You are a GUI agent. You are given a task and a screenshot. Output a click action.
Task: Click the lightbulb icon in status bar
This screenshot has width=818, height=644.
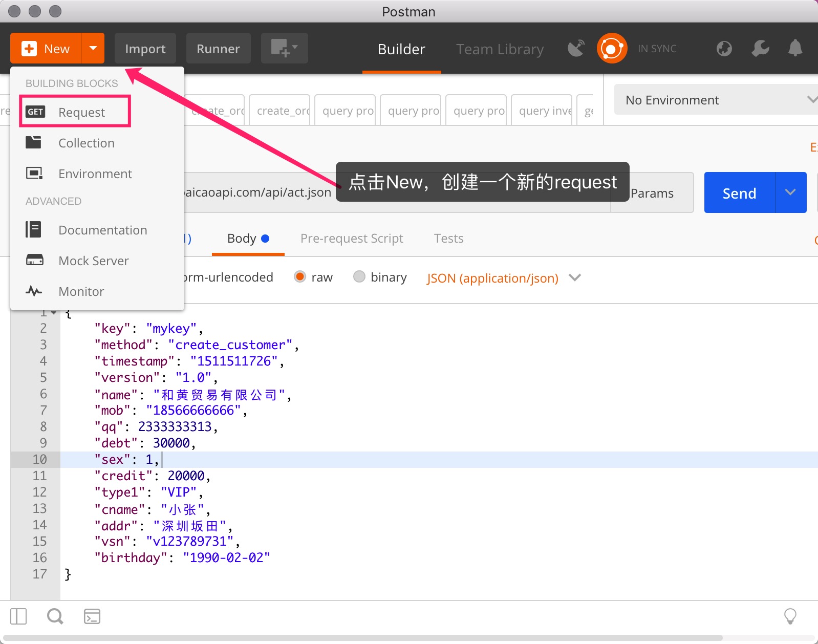click(790, 616)
